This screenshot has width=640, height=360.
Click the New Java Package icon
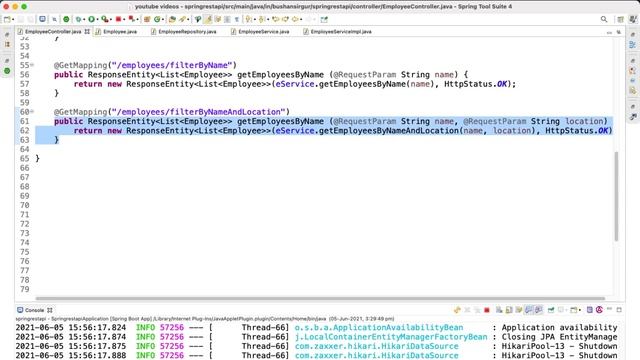click(147, 19)
